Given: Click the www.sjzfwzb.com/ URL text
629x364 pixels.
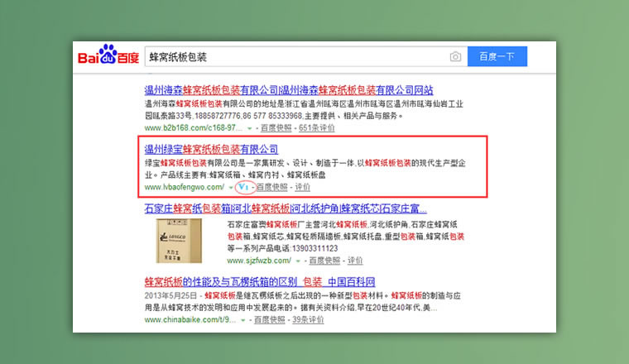Looking at the screenshot, I should (259, 261).
